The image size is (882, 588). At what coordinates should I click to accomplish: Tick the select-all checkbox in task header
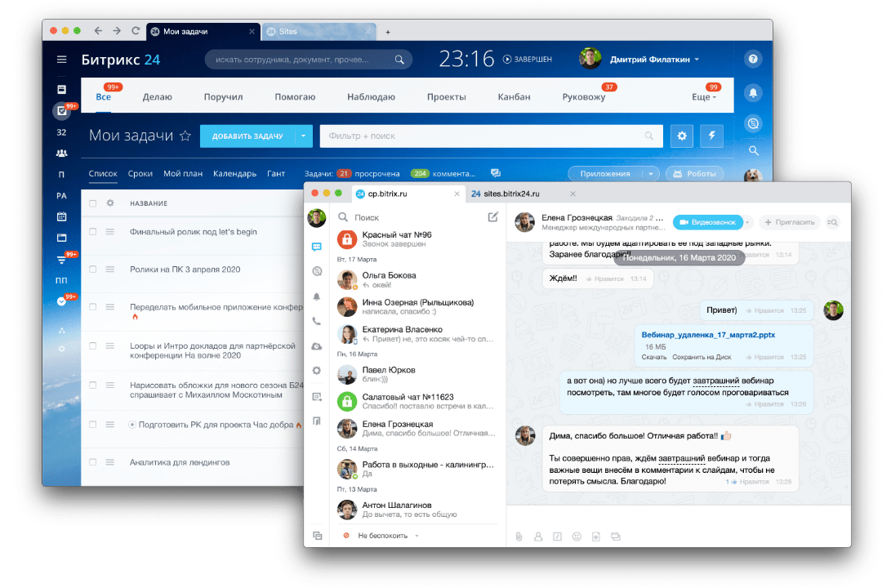pyautogui.click(x=93, y=203)
